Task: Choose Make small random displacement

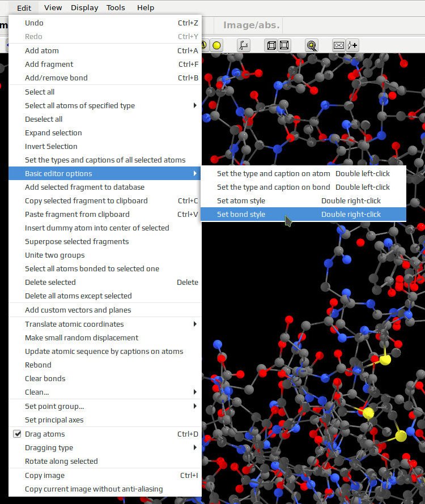Action: (x=105, y=338)
